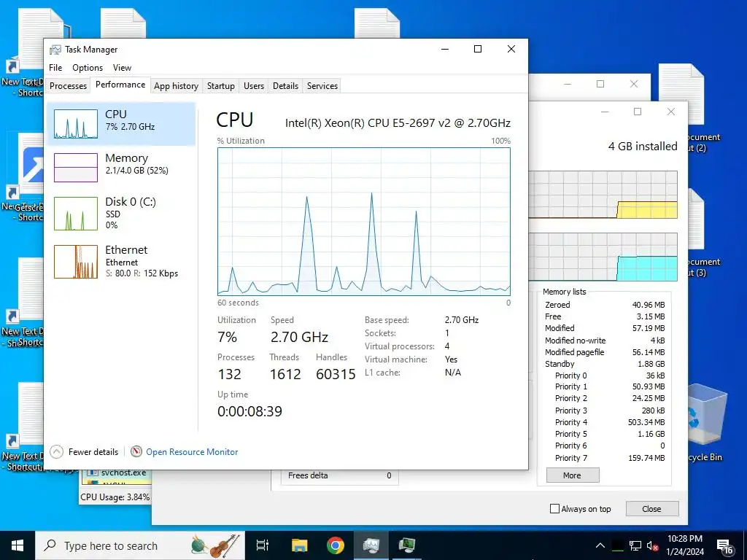This screenshot has width=747, height=560.
Task: Open the View menu
Action: point(122,68)
